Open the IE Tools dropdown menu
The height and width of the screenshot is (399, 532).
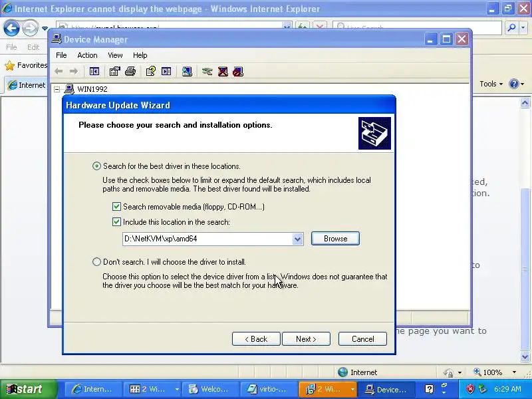tap(491, 84)
